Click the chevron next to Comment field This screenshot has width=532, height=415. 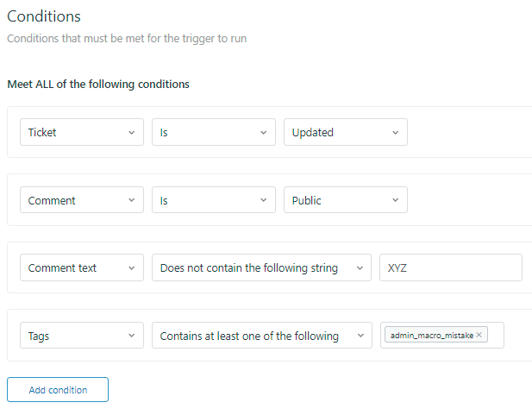tap(131, 200)
